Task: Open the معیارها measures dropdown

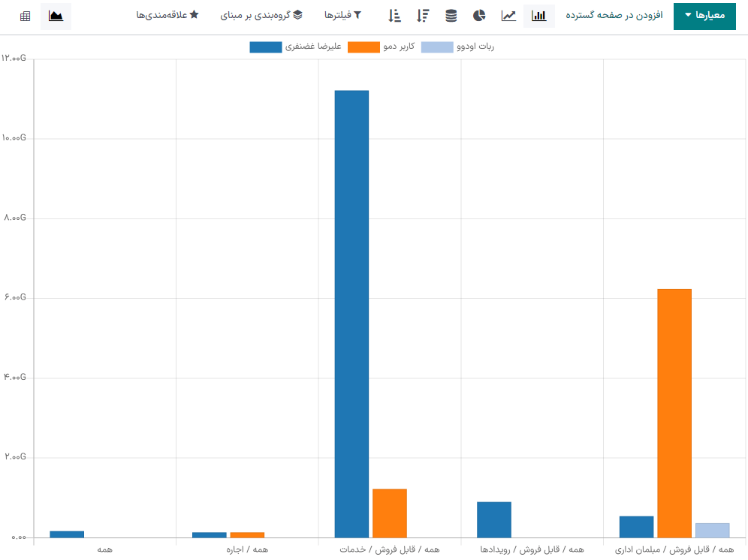Action: click(x=704, y=16)
